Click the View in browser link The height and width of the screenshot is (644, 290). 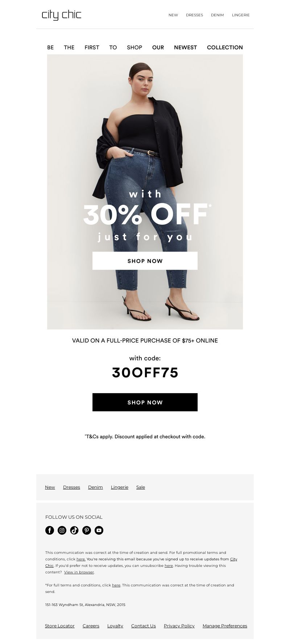pyautogui.click(x=79, y=572)
